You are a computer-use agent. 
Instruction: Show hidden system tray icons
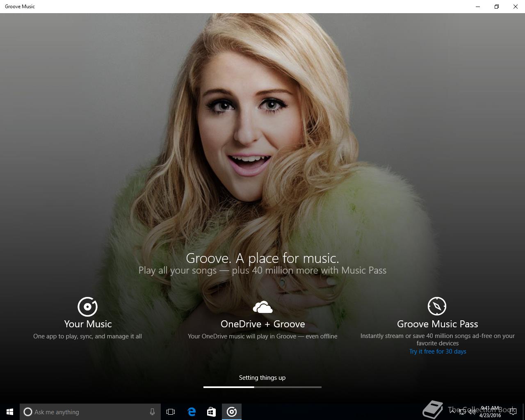tap(452, 412)
